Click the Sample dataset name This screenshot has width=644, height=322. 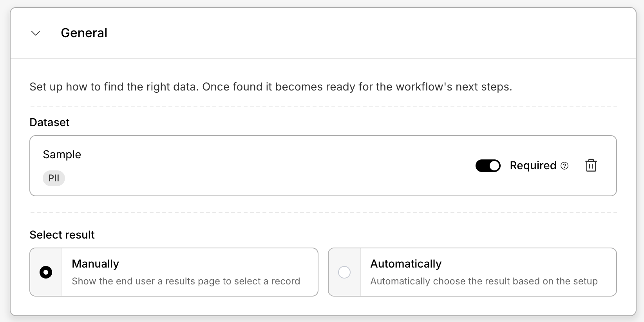(62, 154)
